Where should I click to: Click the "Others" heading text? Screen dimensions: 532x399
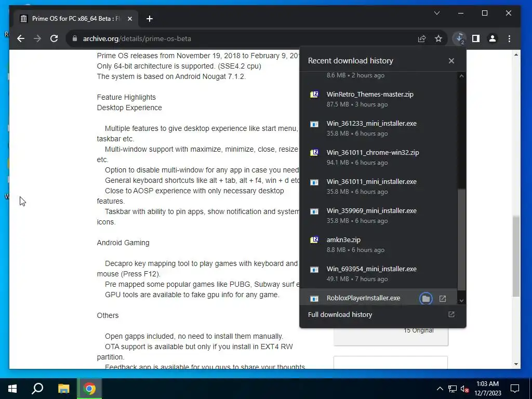point(108,315)
